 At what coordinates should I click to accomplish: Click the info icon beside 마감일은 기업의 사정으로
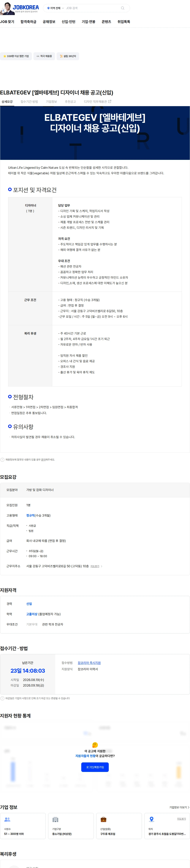(x=2, y=698)
